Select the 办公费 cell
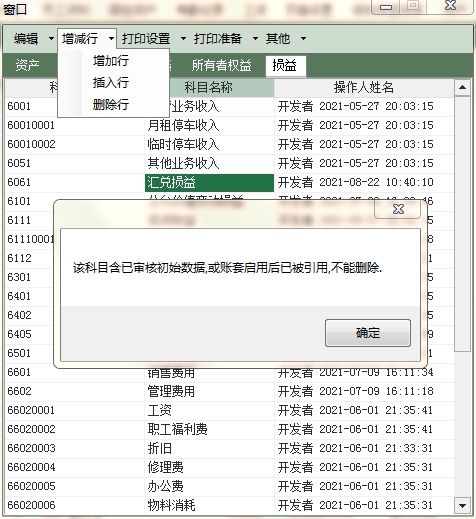This screenshot has height=519, width=476. [209, 486]
